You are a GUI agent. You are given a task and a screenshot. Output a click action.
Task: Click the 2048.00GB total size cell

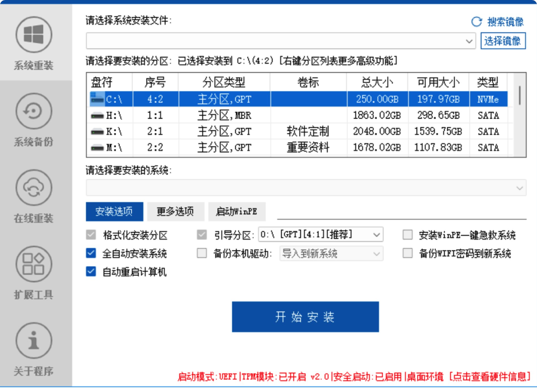point(377,132)
